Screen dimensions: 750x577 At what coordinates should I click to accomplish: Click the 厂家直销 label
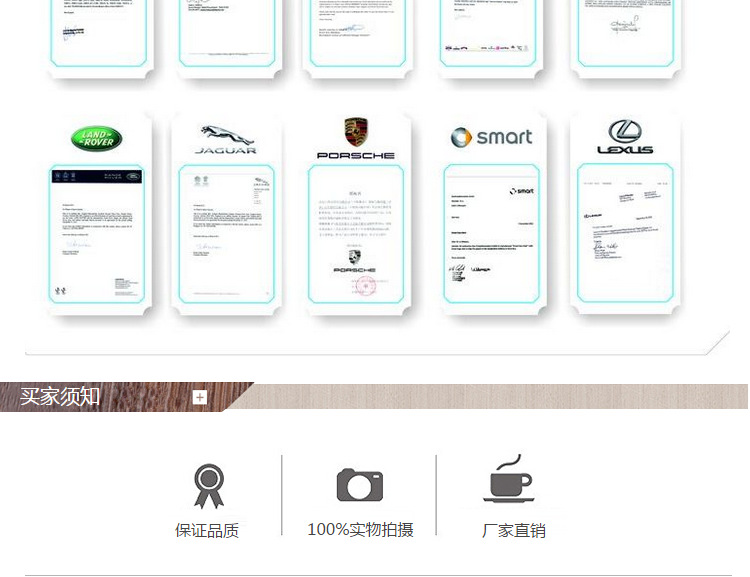click(514, 531)
